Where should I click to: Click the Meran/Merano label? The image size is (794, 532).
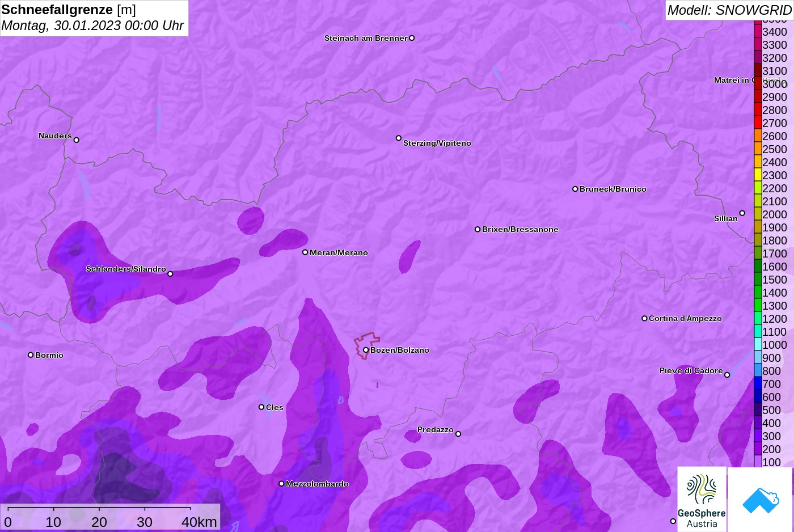point(339,252)
